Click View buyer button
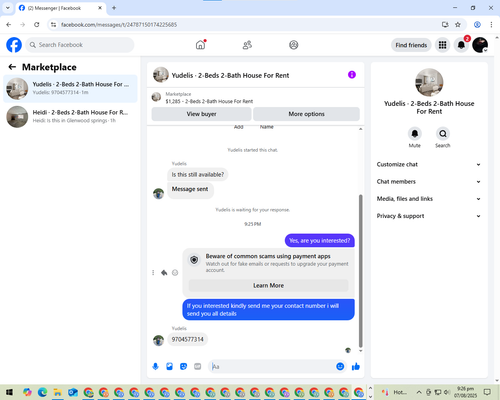 [x=201, y=114]
